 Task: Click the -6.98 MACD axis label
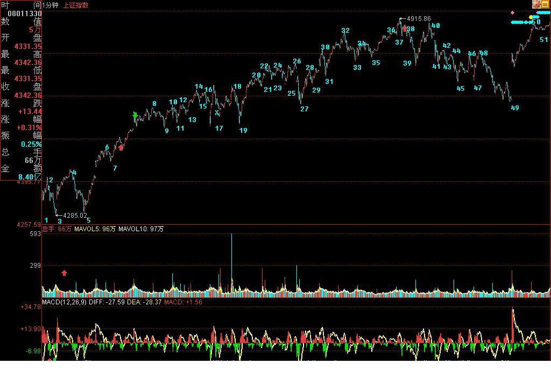[33, 351]
